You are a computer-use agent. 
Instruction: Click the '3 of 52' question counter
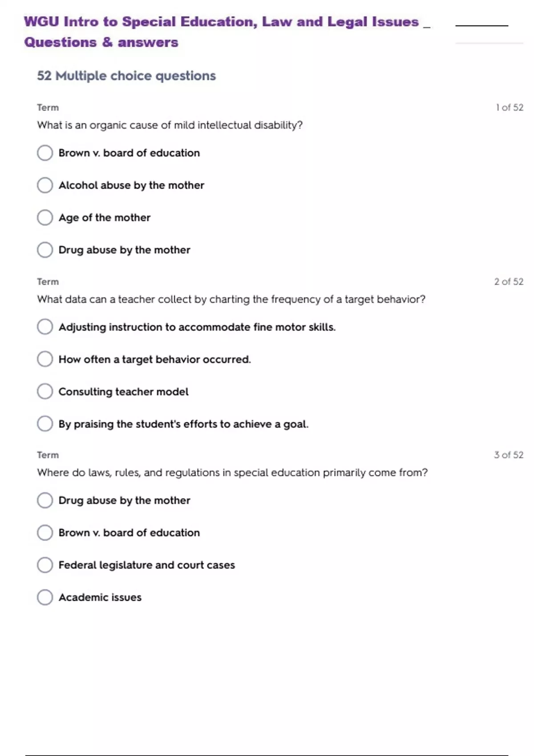click(509, 455)
